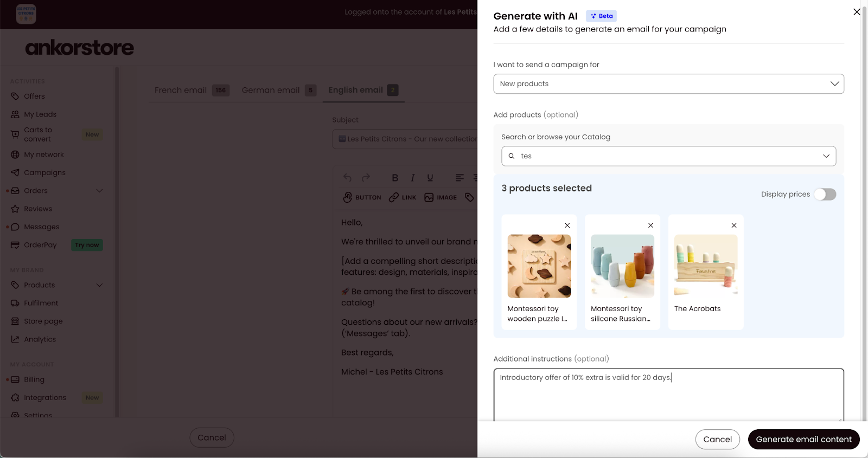Expand the Products sidebar section

[x=99, y=285]
